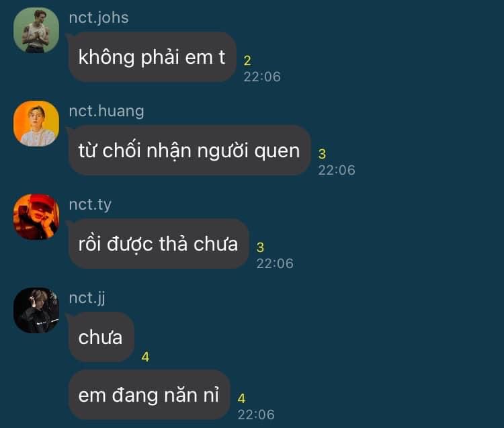504x428 pixels.
Task: Select message "rồi được thả chưa"
Action: (159, 244)
